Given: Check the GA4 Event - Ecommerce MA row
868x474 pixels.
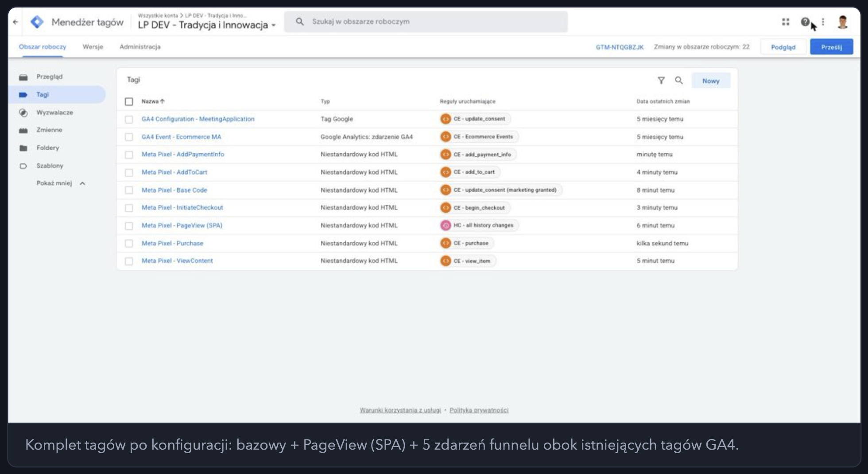Looking at the screenshot, I should (x=129, y=137).
